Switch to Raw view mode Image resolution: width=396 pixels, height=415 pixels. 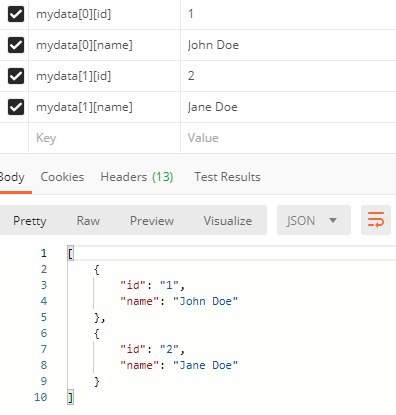pyautogui.click(x=88, y=221)
